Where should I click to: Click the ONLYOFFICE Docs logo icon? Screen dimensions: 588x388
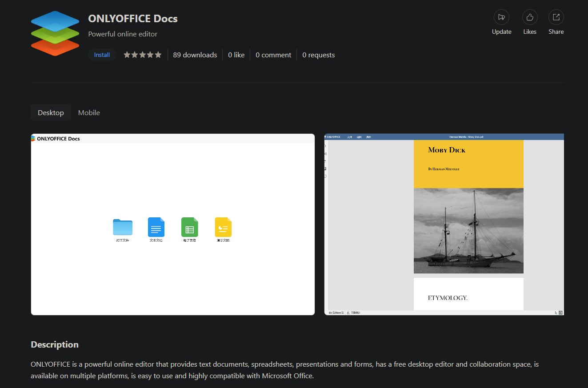pos(55,34)
